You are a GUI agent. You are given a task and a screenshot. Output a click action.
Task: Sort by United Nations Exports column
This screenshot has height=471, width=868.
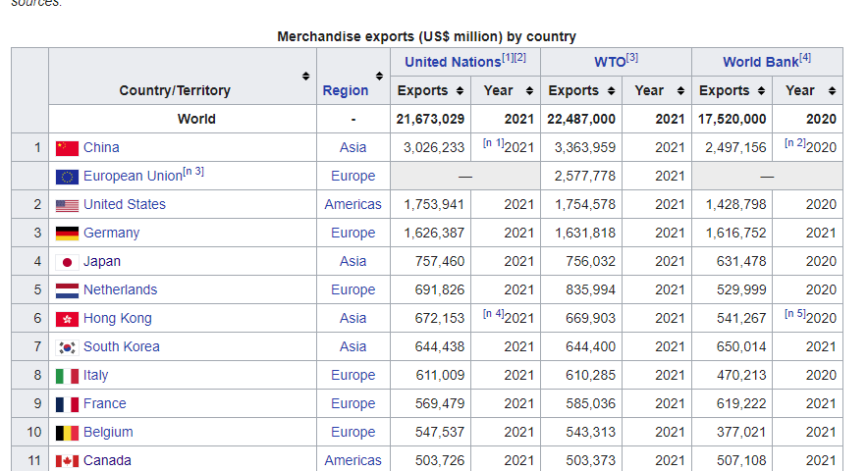click(x=460, y=91)
